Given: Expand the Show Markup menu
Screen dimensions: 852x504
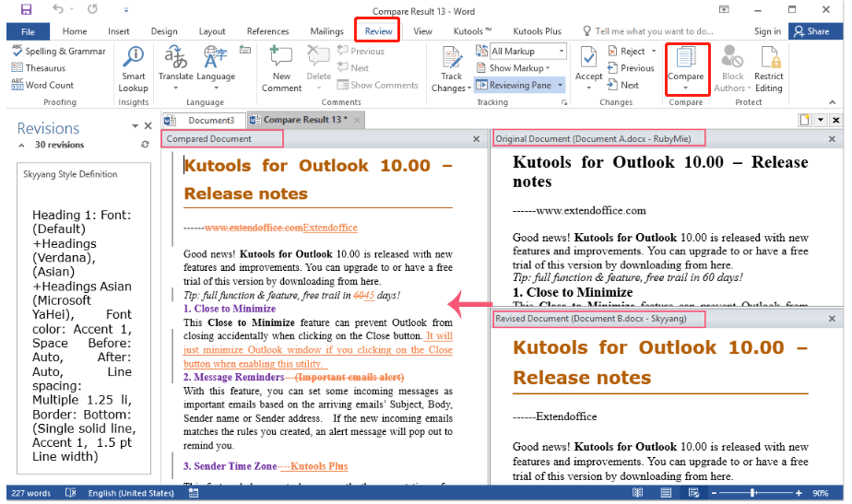Looking at the screenshot, I should point(519,68).
